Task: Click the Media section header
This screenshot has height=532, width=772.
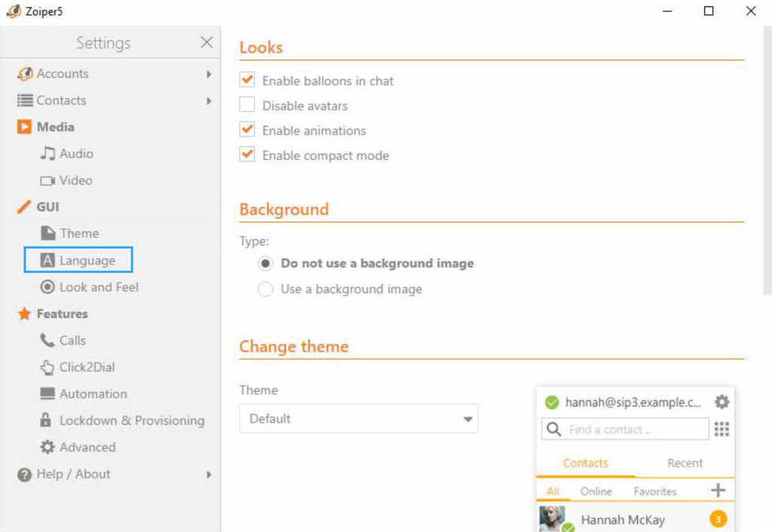Action: [x=56, y=127]
